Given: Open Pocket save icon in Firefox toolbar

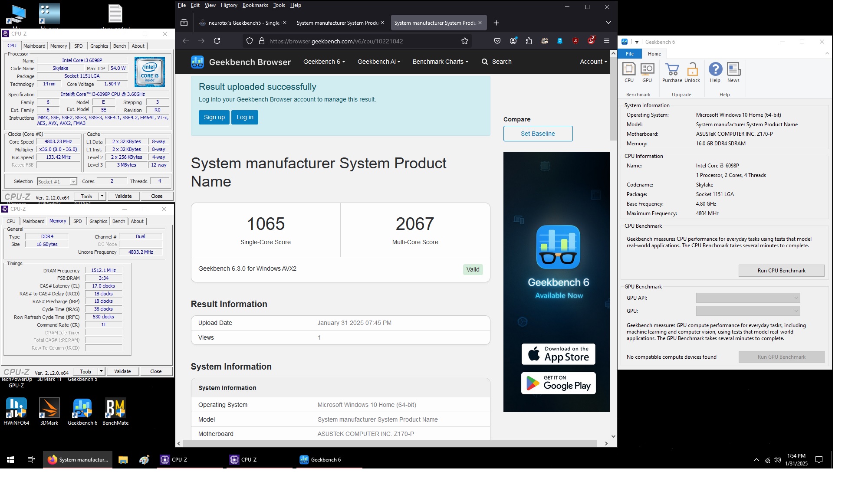Looking at the screenshot, I should pyautogui.click(x=497, y=41).
